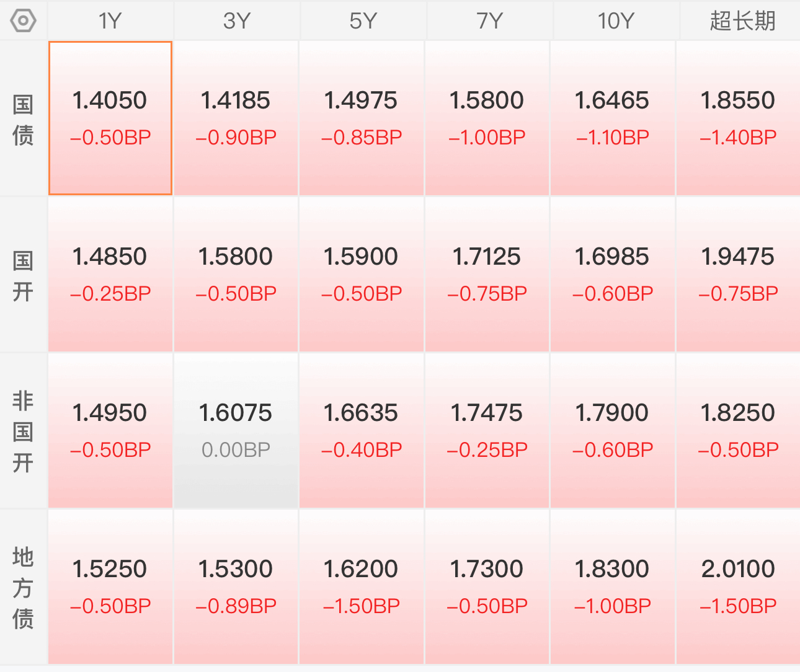Image resolution: width=800 pixels, height=672 pixels.
Task: Open 国债 超长期 cell 1.8550
Action: 738,118
